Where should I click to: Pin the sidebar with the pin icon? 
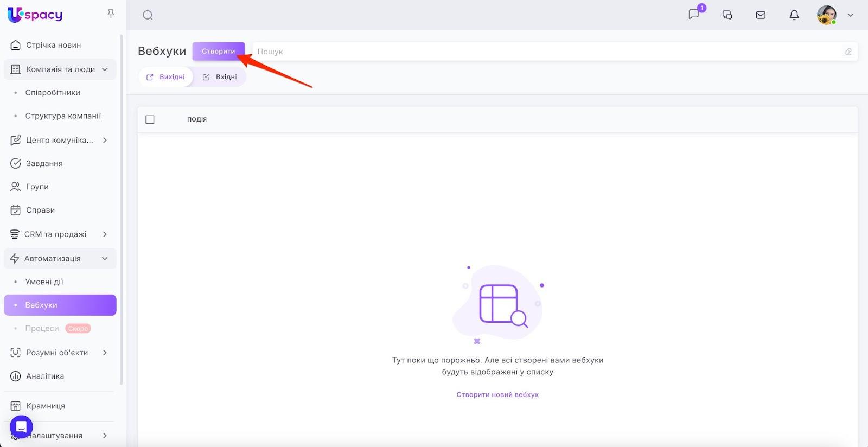[111, 14]
